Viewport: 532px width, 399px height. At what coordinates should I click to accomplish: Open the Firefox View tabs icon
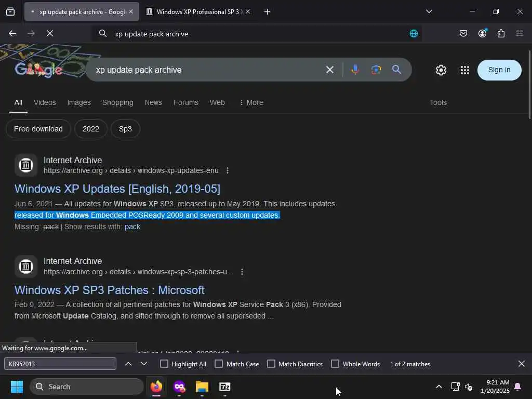coord(10,12)
